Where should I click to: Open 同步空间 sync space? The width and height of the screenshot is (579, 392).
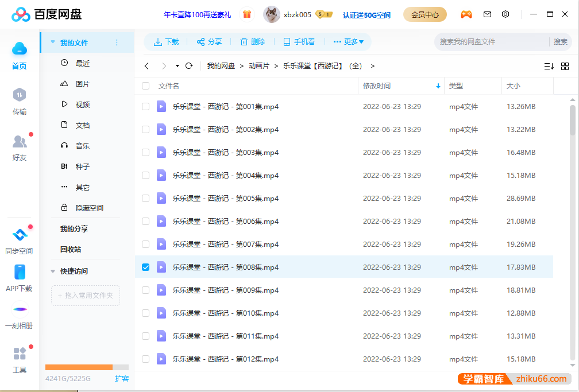[19, 234]
